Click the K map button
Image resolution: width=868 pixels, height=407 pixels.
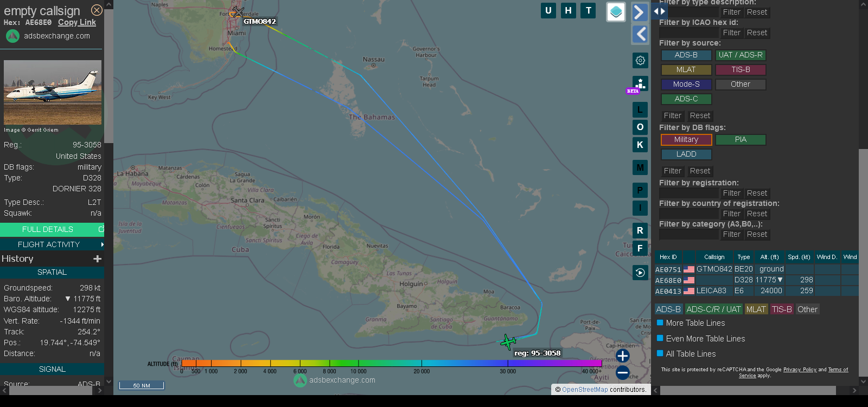640,145
